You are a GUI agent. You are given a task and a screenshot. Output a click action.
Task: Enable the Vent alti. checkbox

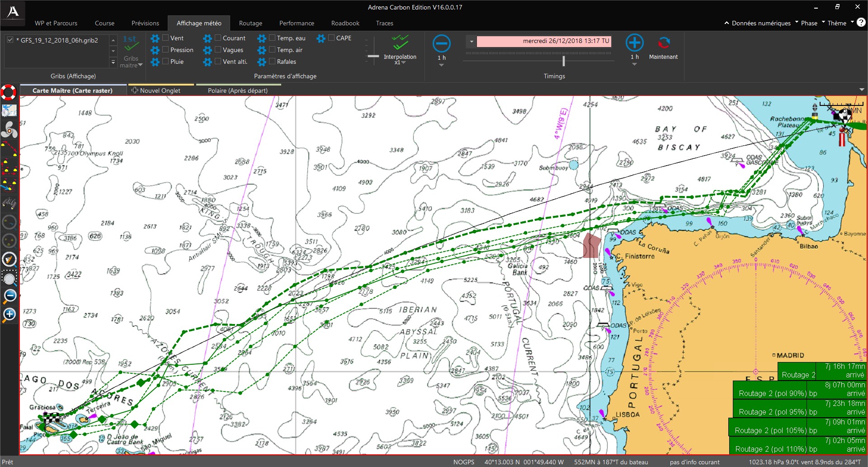218,62
